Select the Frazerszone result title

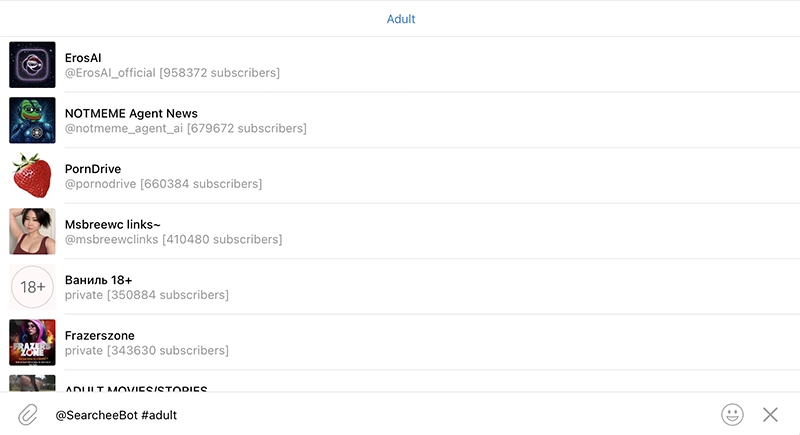point(100,335)
